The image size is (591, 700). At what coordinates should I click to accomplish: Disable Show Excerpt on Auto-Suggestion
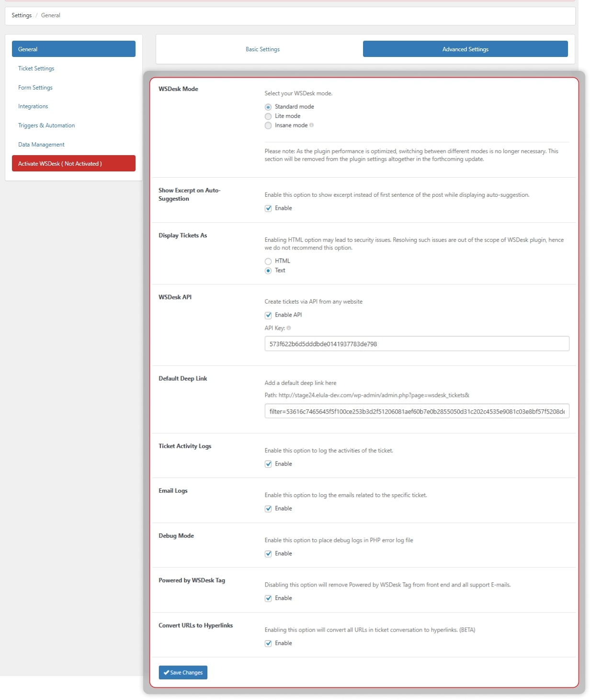268,208
